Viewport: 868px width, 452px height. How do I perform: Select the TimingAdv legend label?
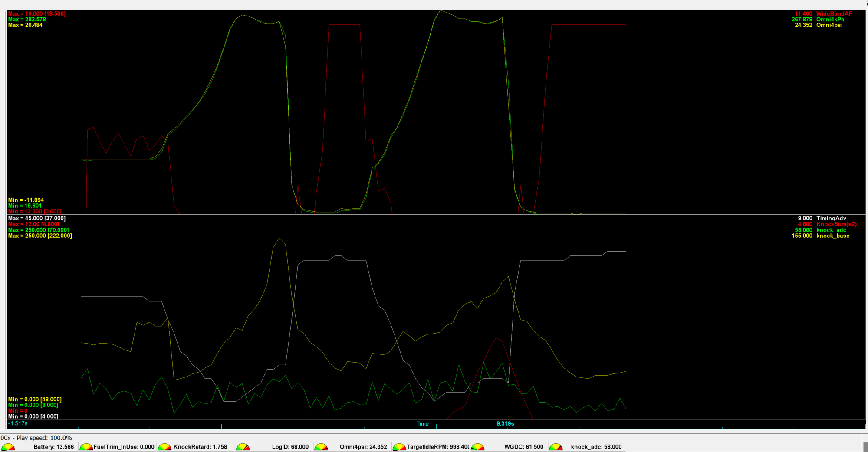coord(831,219)
